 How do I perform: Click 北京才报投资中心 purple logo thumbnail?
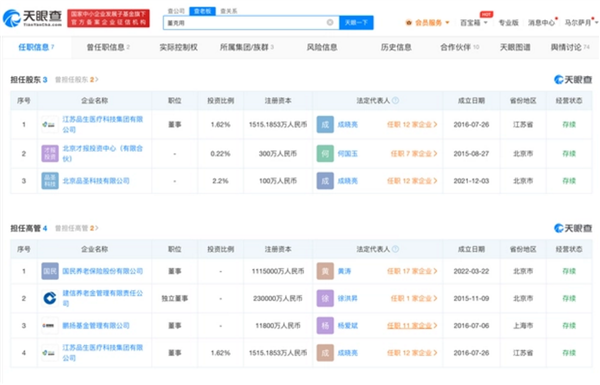(x=50, y=153)
